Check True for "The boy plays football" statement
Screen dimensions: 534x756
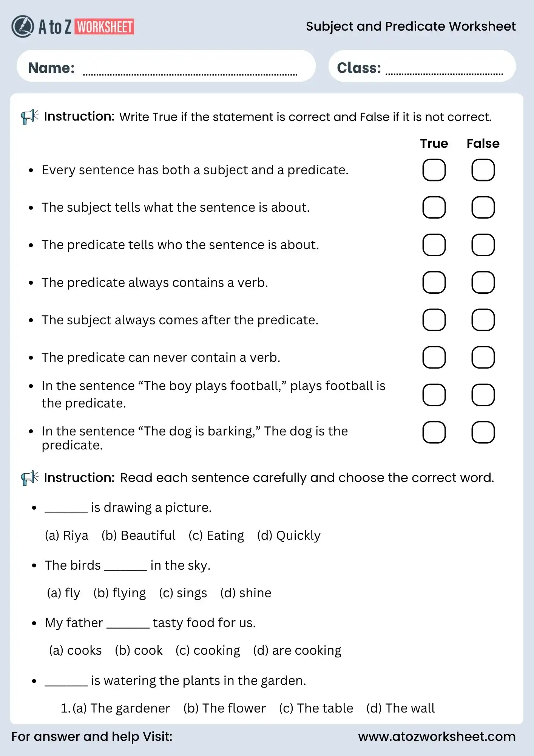(434, 395)
